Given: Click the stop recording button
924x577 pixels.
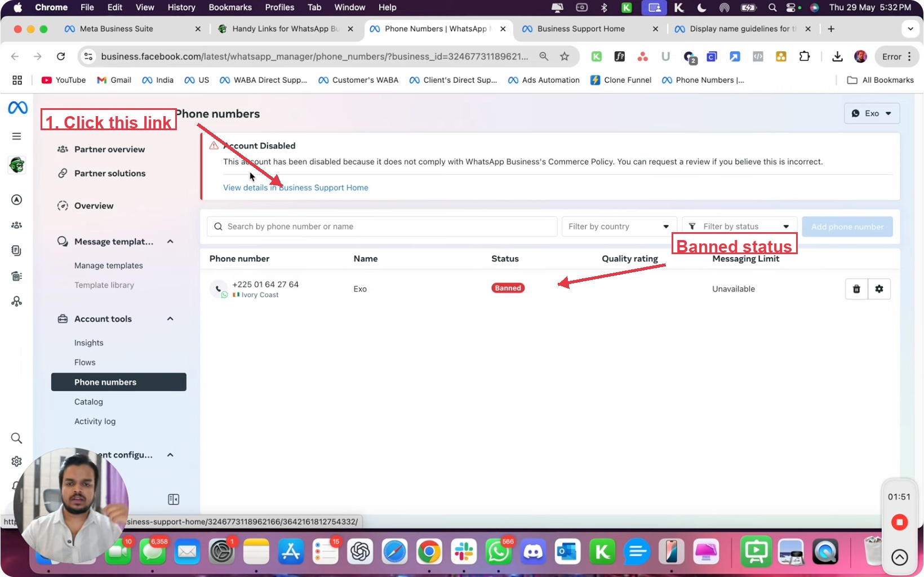Looking at the screenshot, I should click(899, 522).
